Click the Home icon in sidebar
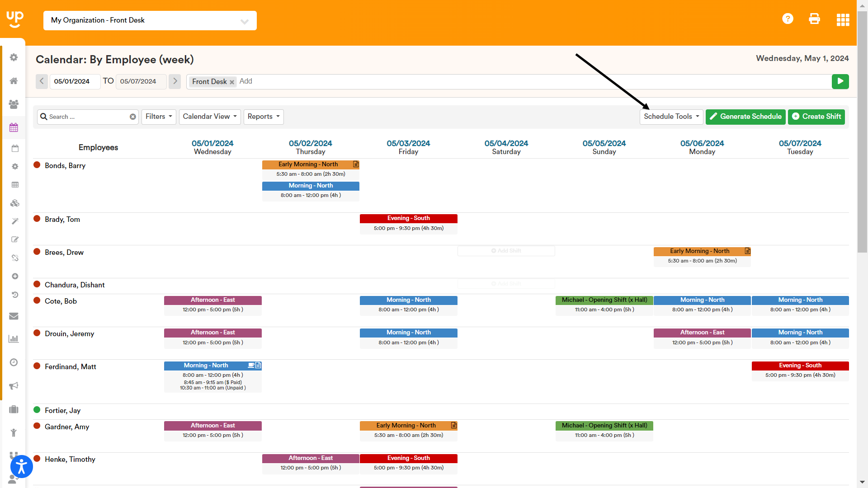 click(x=13, y=81)
